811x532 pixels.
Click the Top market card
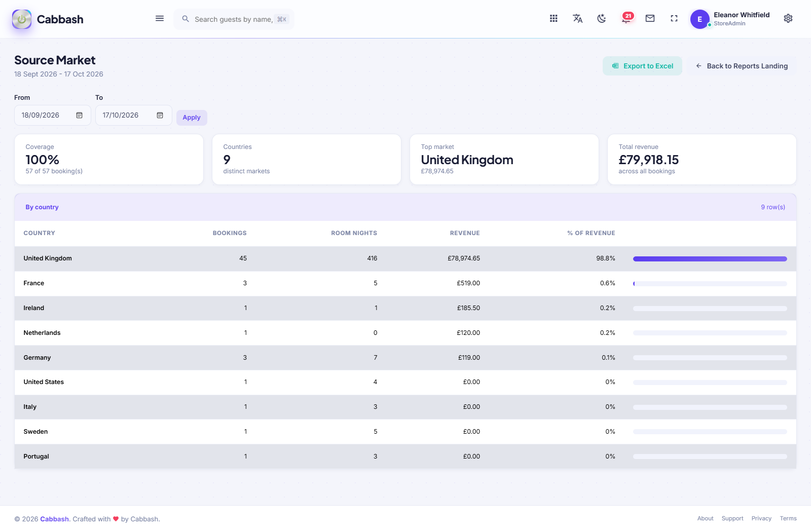tap(504, 160)
